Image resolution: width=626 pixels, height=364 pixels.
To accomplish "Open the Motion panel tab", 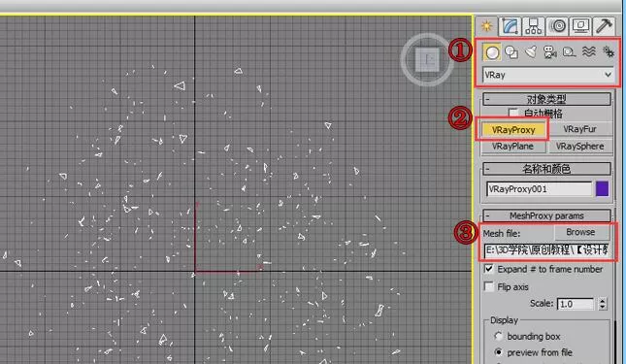I will [x=557, y=26].
